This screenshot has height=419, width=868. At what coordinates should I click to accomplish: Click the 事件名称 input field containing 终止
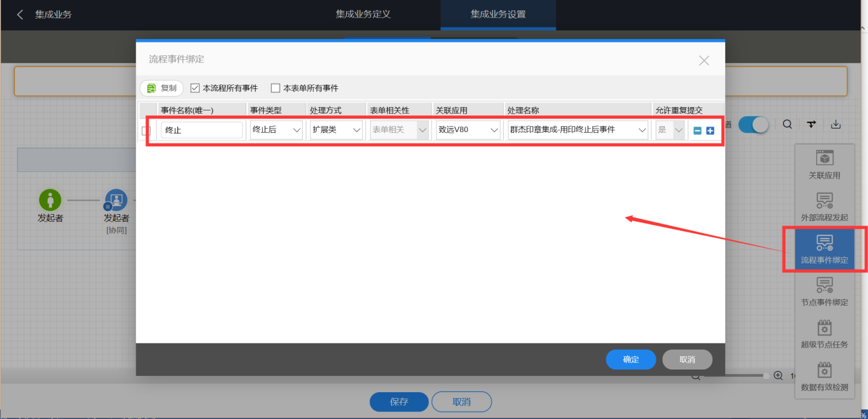coord(202,130)
